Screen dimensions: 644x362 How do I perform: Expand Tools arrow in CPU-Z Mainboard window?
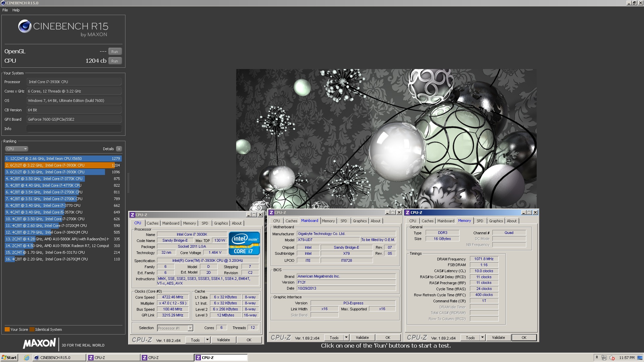pos(346,338)
